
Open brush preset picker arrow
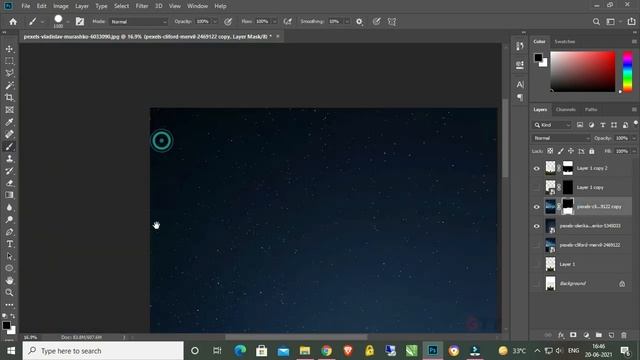point(68,22)
